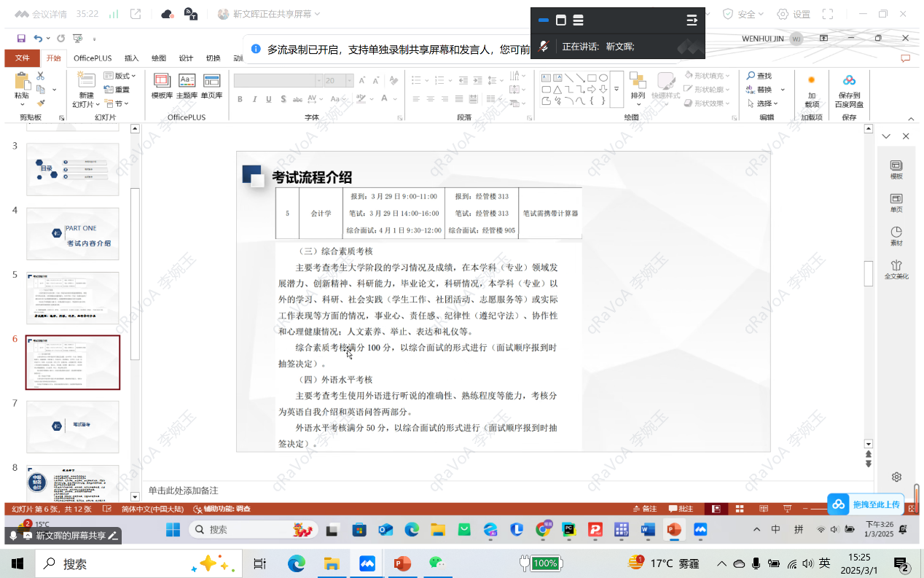The image size is (924, 578).
Task: Click the 设置 settings button in meeting bar
Action: pos(794,14)
